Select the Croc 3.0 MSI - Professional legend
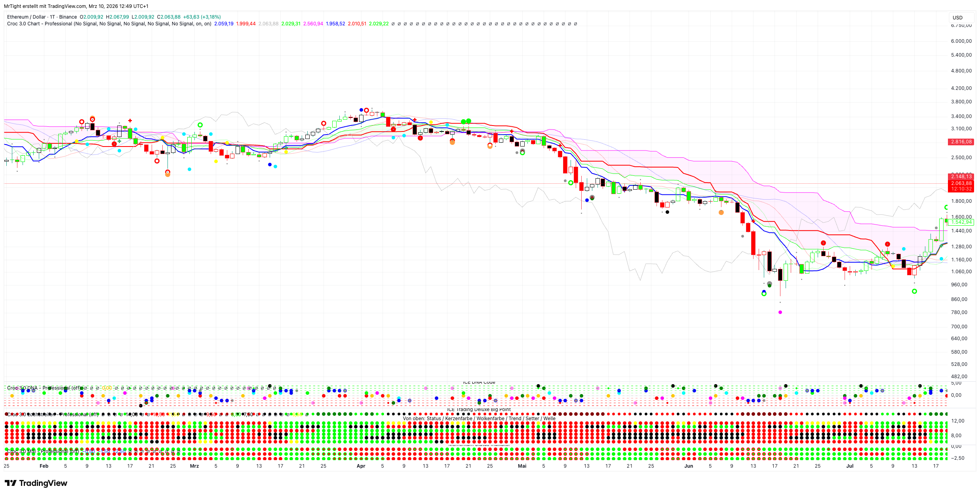The height and width of the screenshot is (495, 980). pos(38,451)
